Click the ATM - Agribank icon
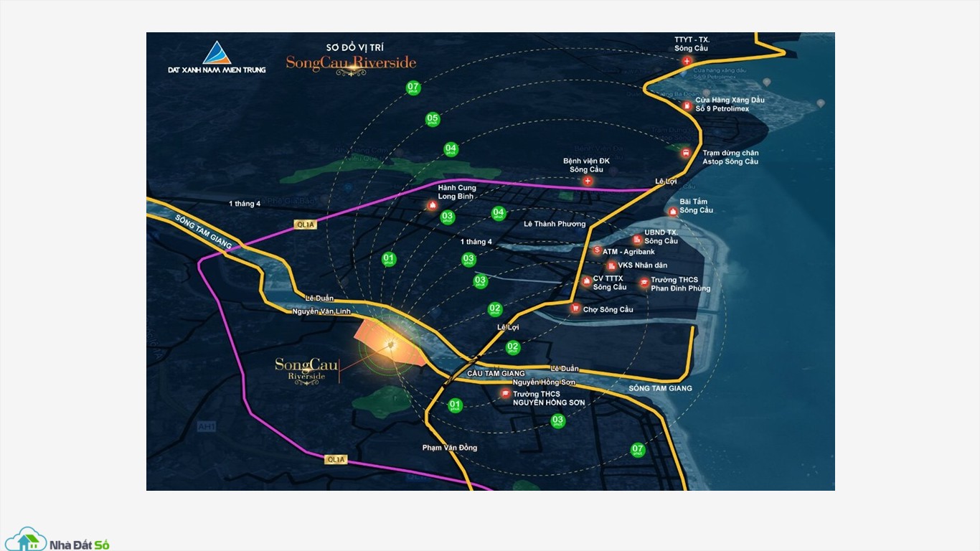 coord(597,250)
